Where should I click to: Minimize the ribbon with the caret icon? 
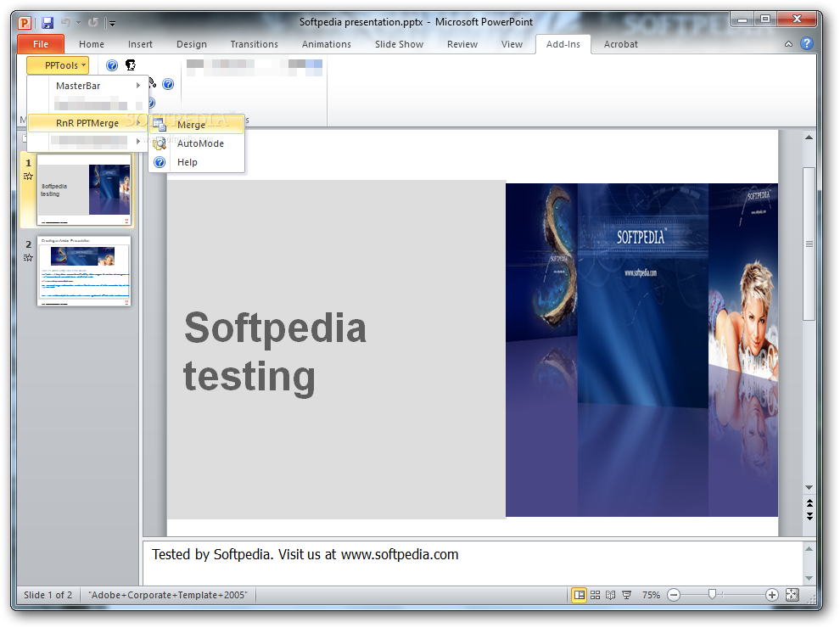[788, 44]
